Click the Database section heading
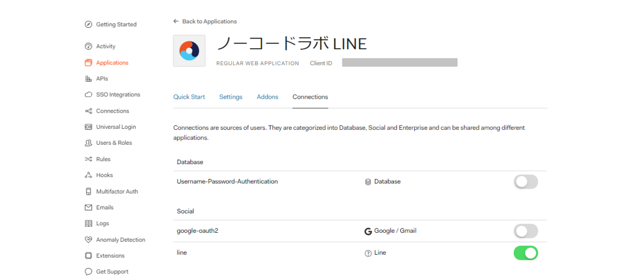This screenshot has height=280, width=644. coord(190,162)
